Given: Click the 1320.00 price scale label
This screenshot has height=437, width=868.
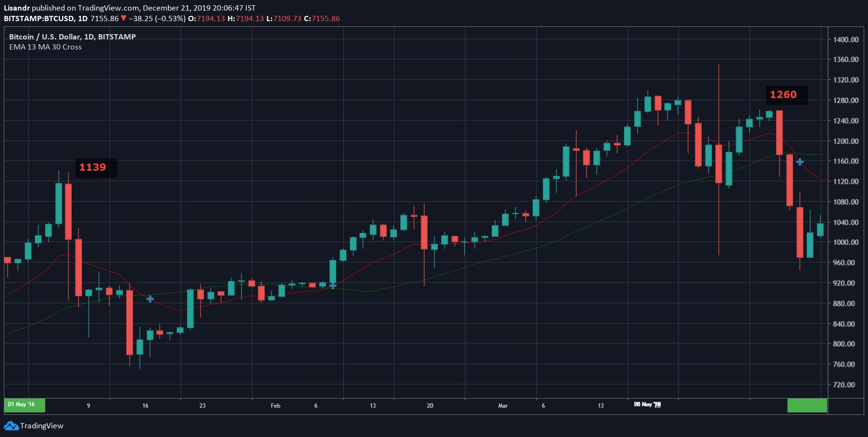Looking at the screenshot, I should point(846,80).
